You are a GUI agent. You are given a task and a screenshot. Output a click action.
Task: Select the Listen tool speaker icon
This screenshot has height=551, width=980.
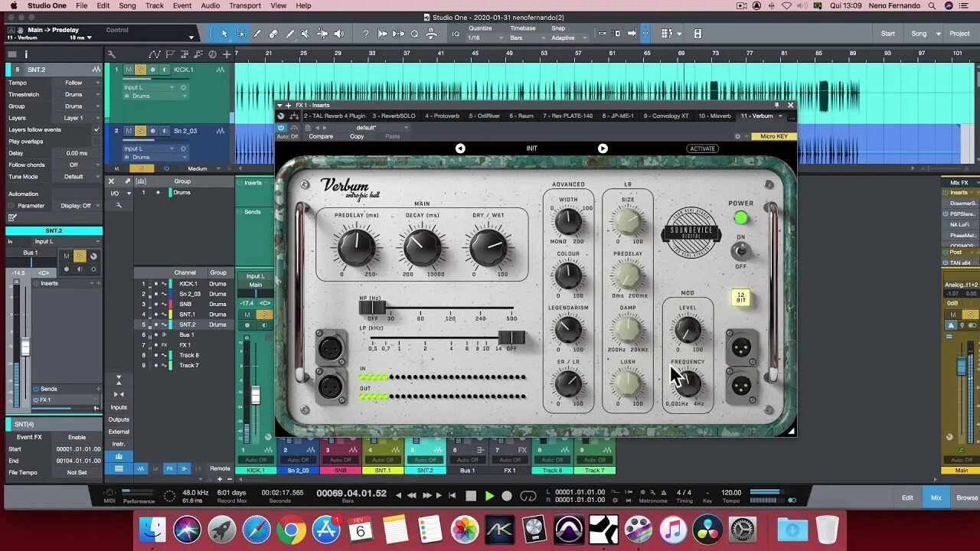(338, 34)
